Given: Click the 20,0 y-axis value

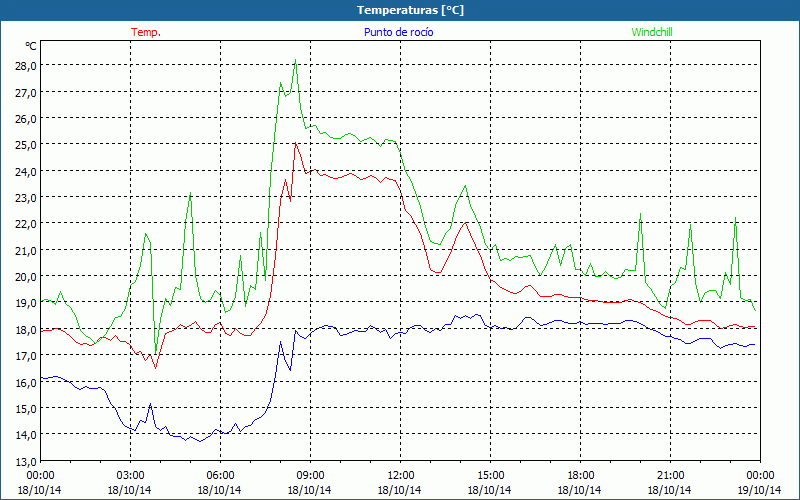Looking at the screenshot, I should (x=24, y=277).
